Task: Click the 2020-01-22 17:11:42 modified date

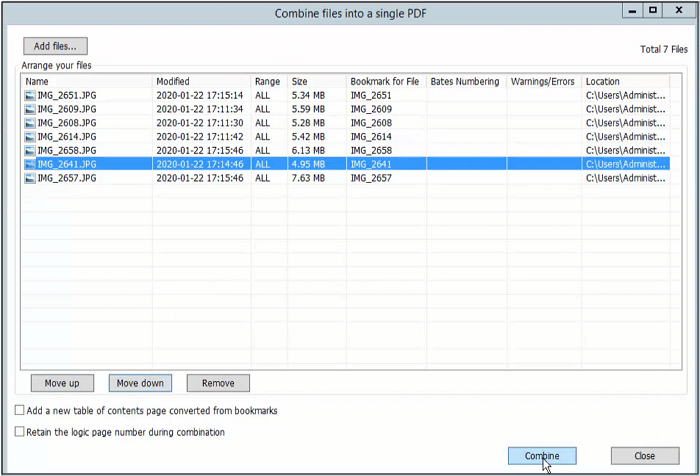Action: 200,137
